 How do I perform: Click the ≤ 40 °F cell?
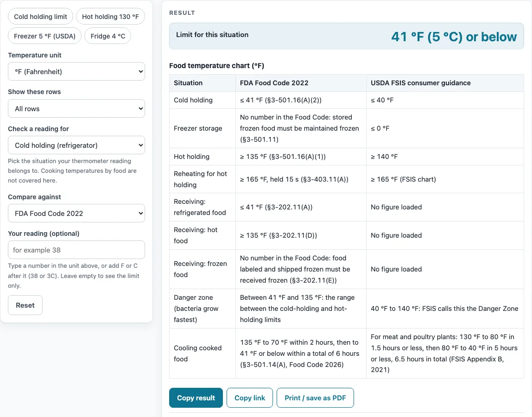click(445, 100)
